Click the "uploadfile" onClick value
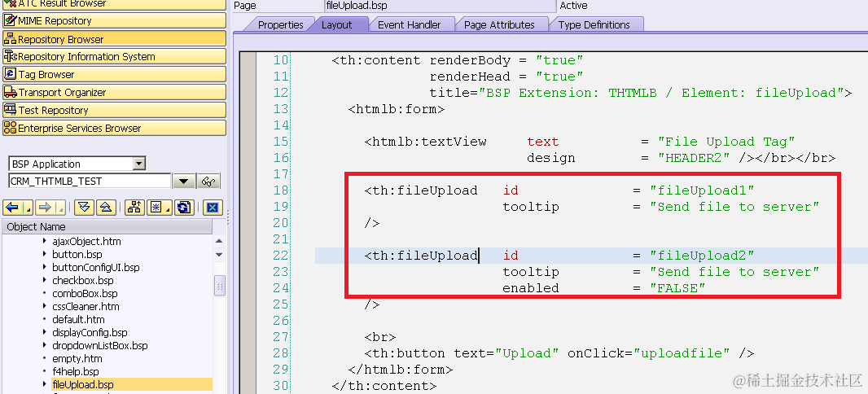This screenshot has height=394, width=868. tap(682, 353)
